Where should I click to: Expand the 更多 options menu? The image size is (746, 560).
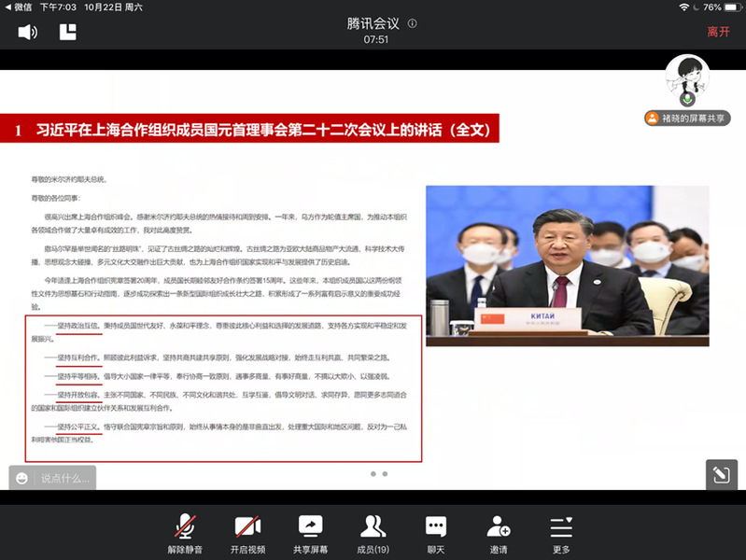561,532
